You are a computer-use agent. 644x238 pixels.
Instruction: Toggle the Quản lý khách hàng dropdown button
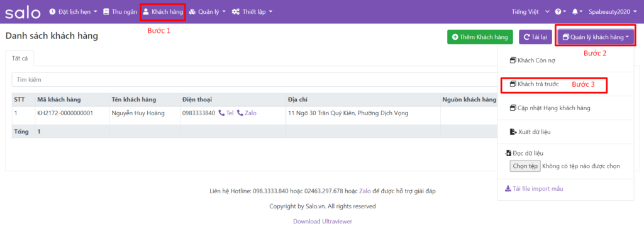click(596, 37)
